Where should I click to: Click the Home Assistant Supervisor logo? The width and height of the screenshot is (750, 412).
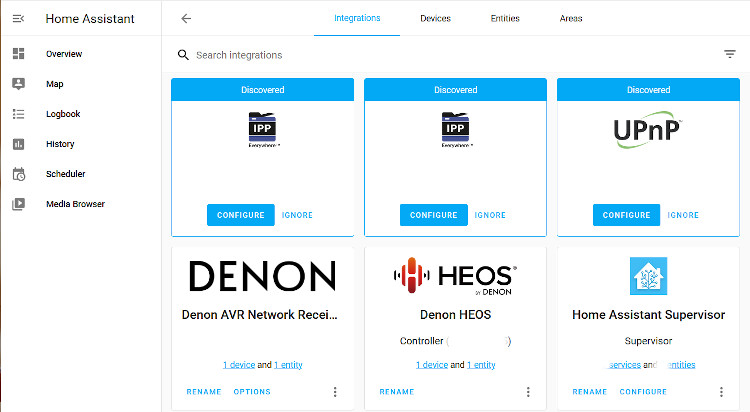tap(648, 276)
